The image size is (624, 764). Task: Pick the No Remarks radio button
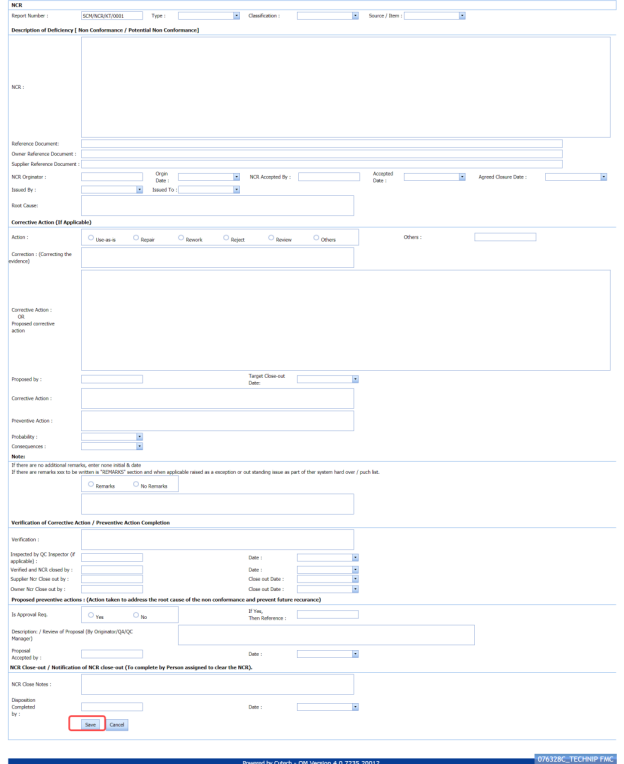pyautogui.click(x=136, y=484)
